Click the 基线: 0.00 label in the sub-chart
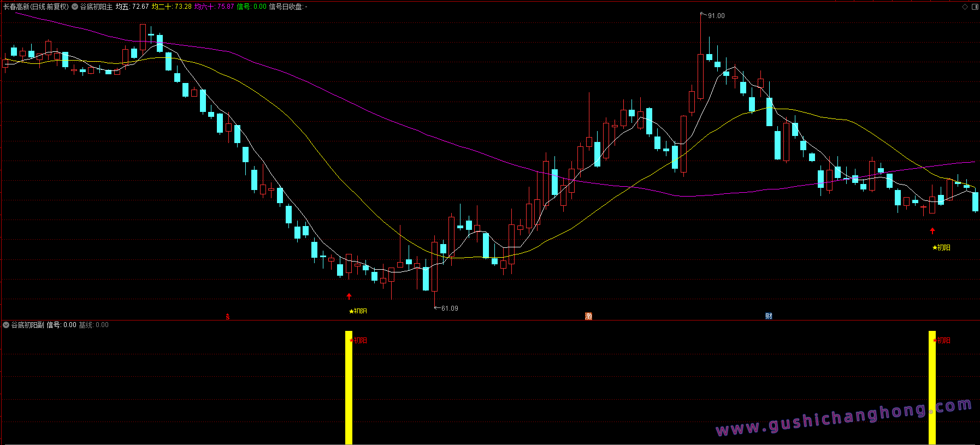Screen dimensions: 980x445 (94, 325)
